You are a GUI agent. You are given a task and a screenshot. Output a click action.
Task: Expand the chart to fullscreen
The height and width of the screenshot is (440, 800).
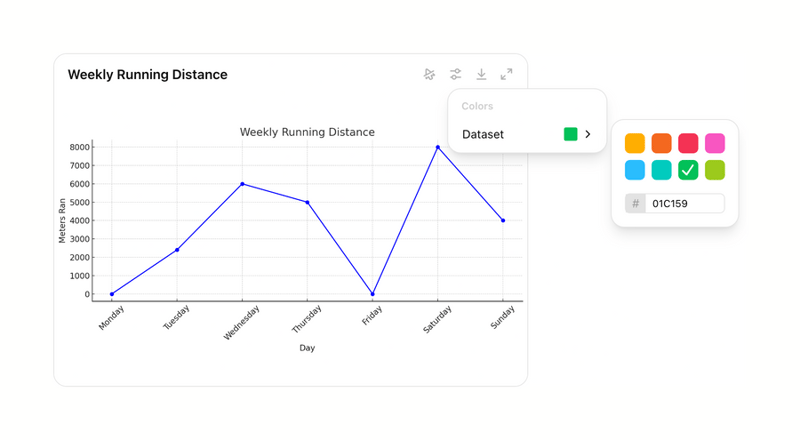[x=506, y=75]
